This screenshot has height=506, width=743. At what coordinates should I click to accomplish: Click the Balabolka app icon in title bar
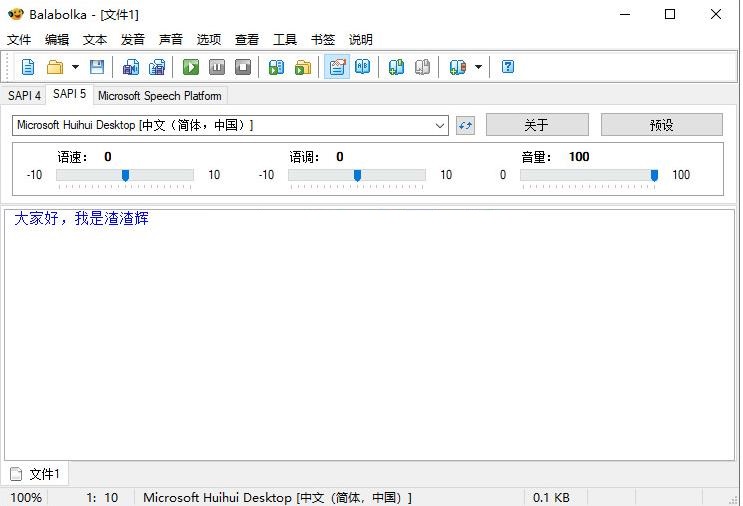pos(16,14)
